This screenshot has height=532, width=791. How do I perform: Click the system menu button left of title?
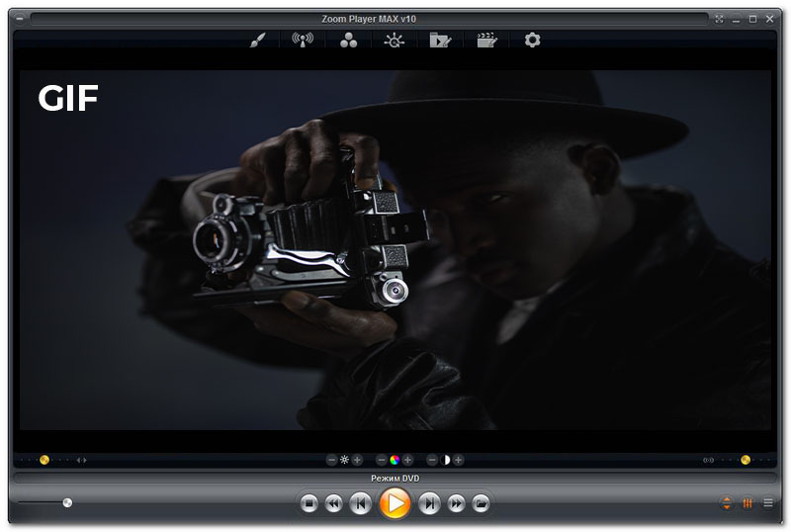[19, 19]
